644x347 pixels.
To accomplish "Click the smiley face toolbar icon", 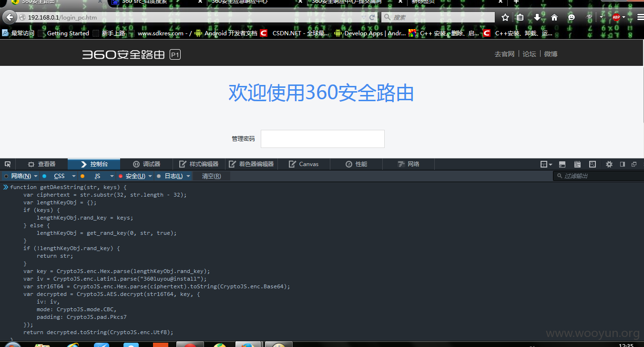I will pos(572,17).
